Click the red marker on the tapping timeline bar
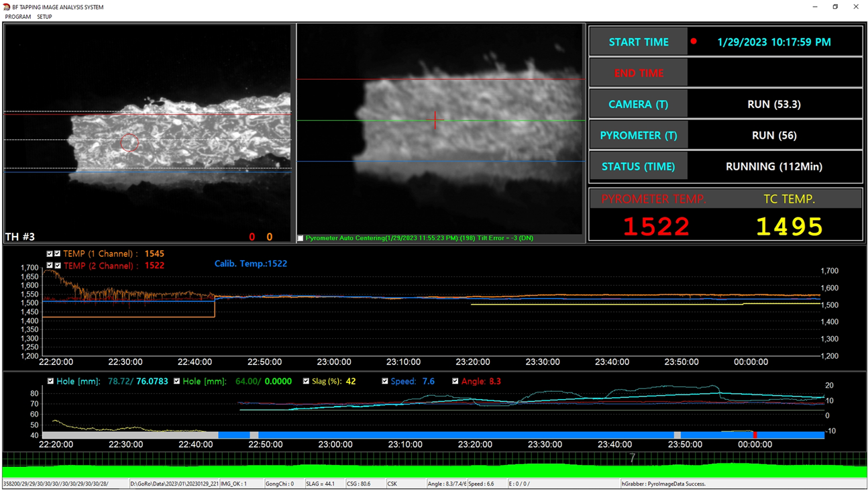 click(755, 435)
